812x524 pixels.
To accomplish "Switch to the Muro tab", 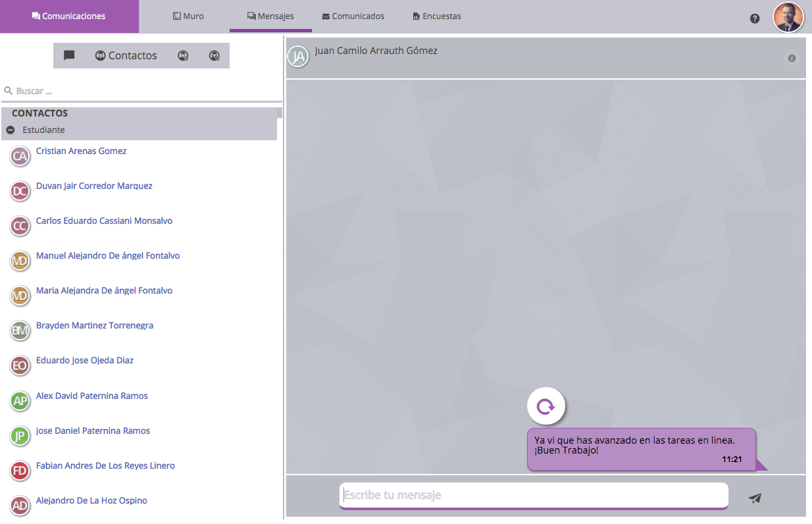I will point(188,16).
